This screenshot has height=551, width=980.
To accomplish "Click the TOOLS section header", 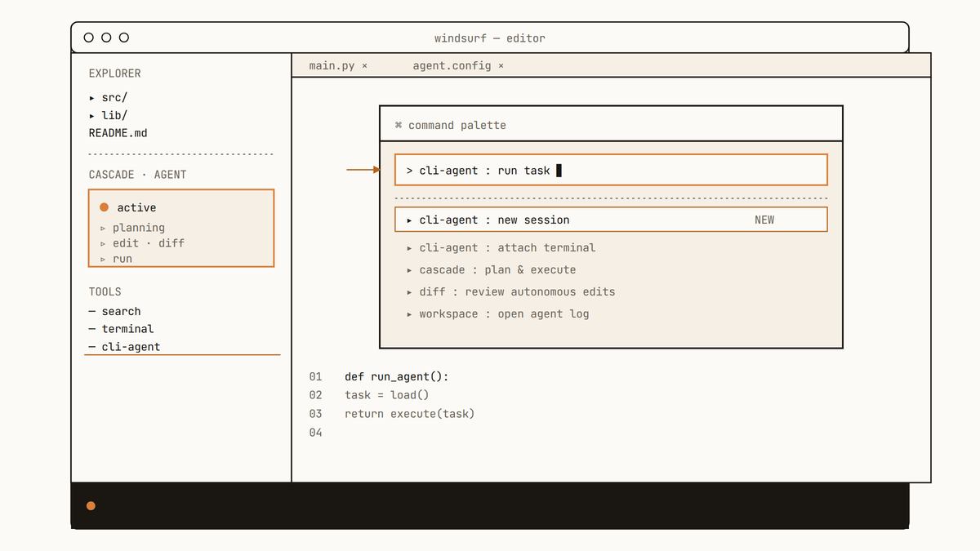I will pyautogui.click(x=105, y=291).
